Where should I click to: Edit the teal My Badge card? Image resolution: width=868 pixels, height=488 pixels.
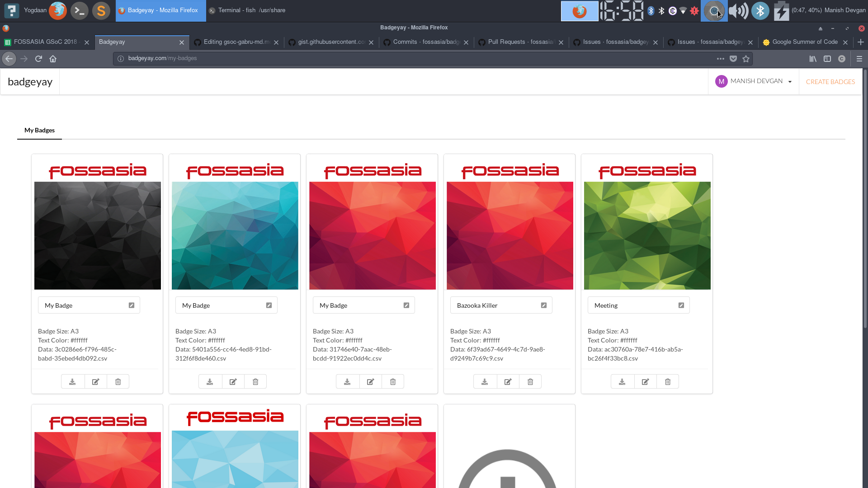[x=233, y=382]
